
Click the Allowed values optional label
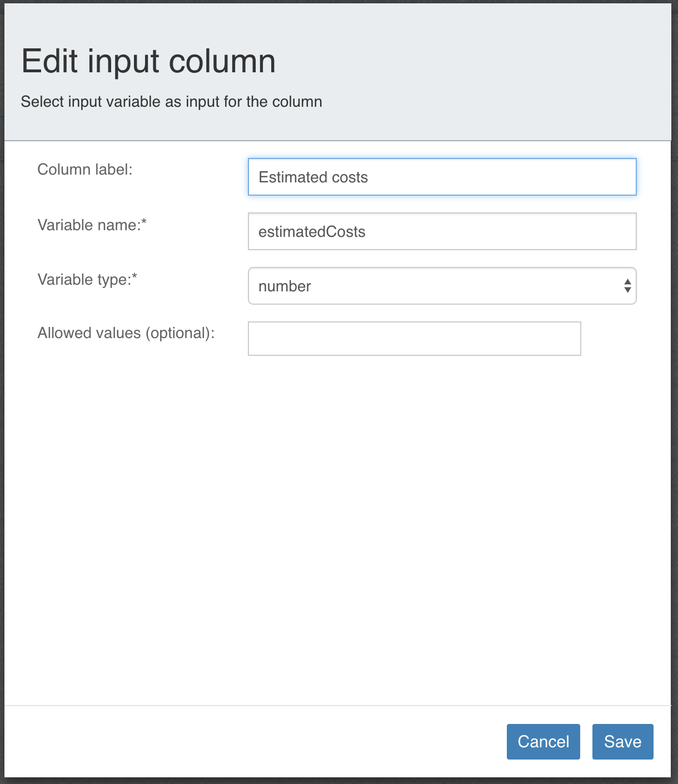[126, 333]
